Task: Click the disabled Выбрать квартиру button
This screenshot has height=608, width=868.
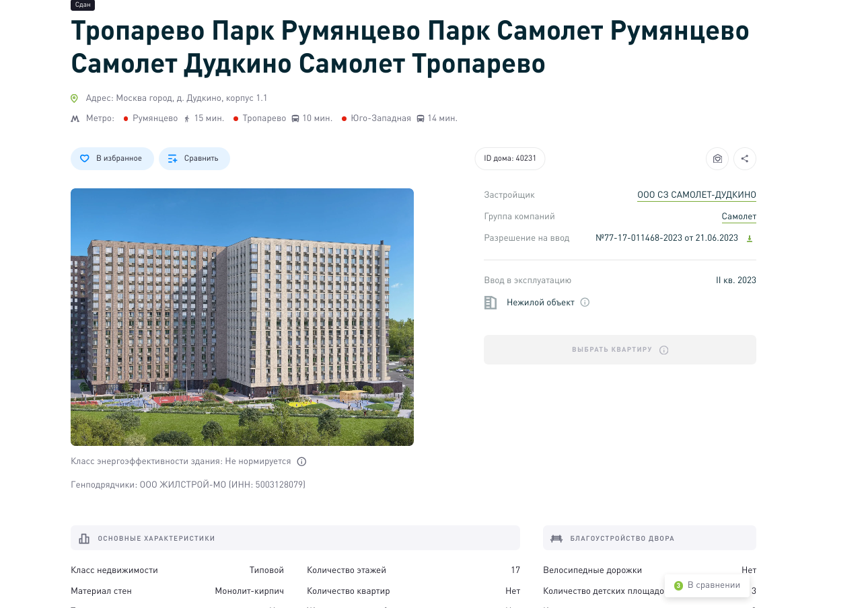Action: coord(620,350)
